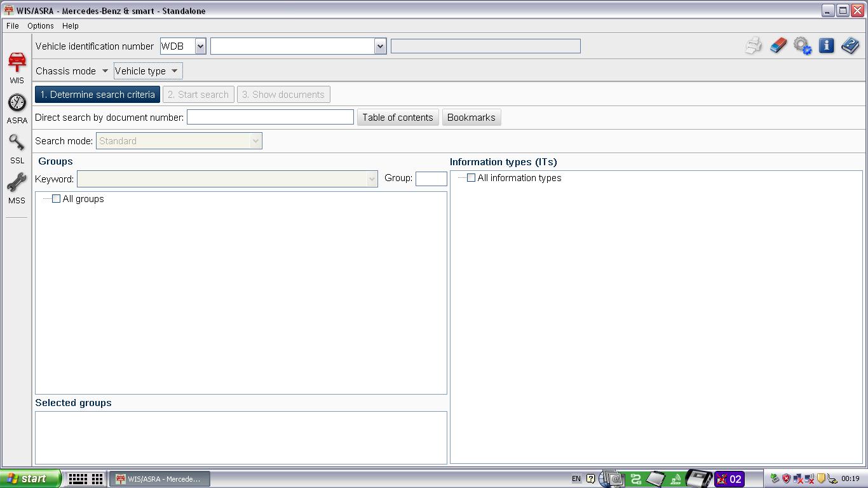Click the Selected groups list box
Screen dimensions: 868x488
[x=241, y=438]
